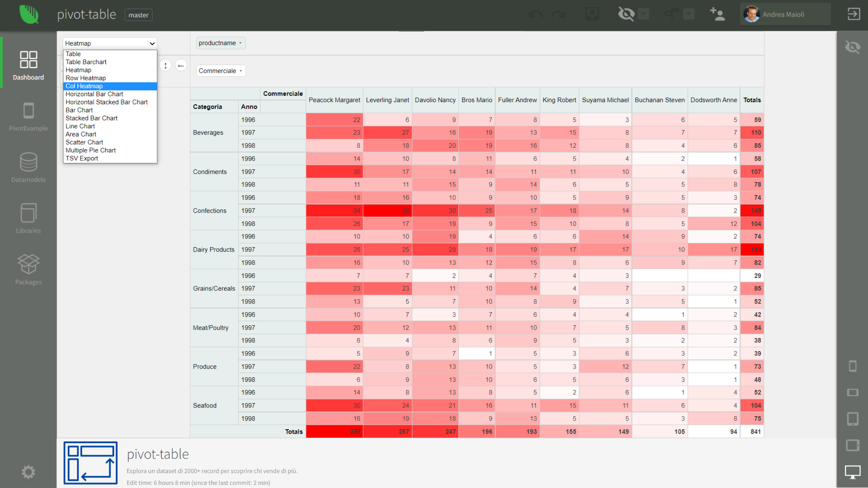Click the undo arrow in top bar

pyautogui.click(x=536, y=15)
